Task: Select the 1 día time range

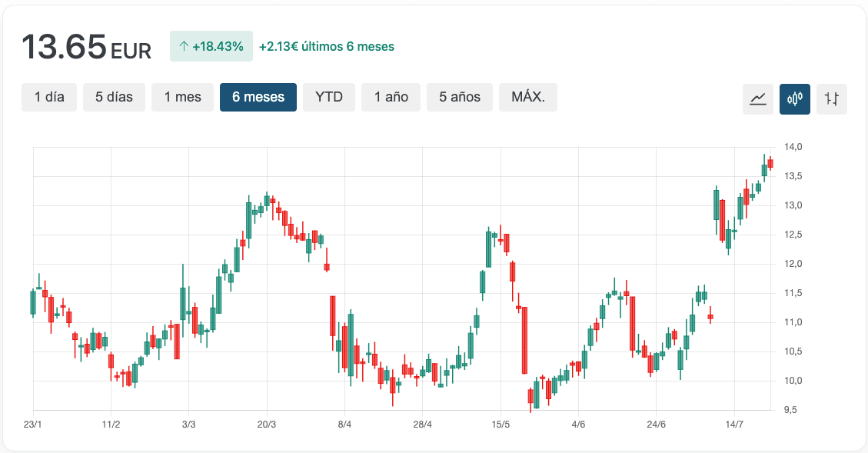Action: click(49, 97)
